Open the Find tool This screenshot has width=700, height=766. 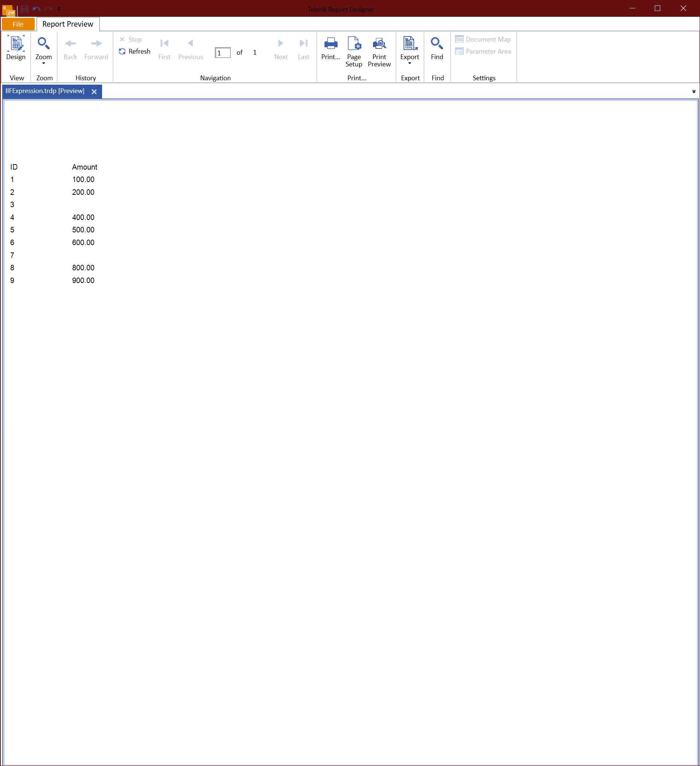pos(437,48)
